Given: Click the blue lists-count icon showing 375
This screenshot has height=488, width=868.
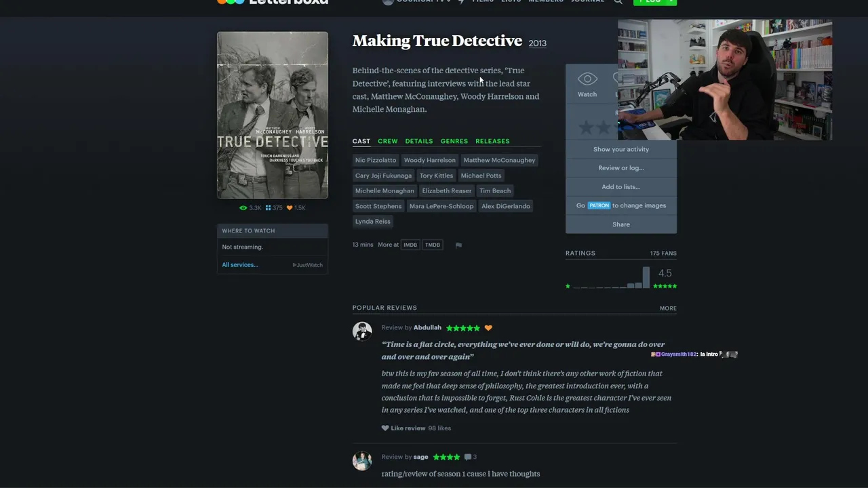Looking at the screenshot, I should point(268,208).
